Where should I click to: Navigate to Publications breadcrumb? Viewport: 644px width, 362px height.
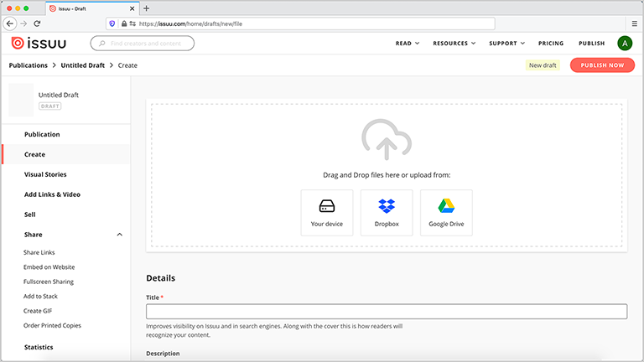click(28, 65)
